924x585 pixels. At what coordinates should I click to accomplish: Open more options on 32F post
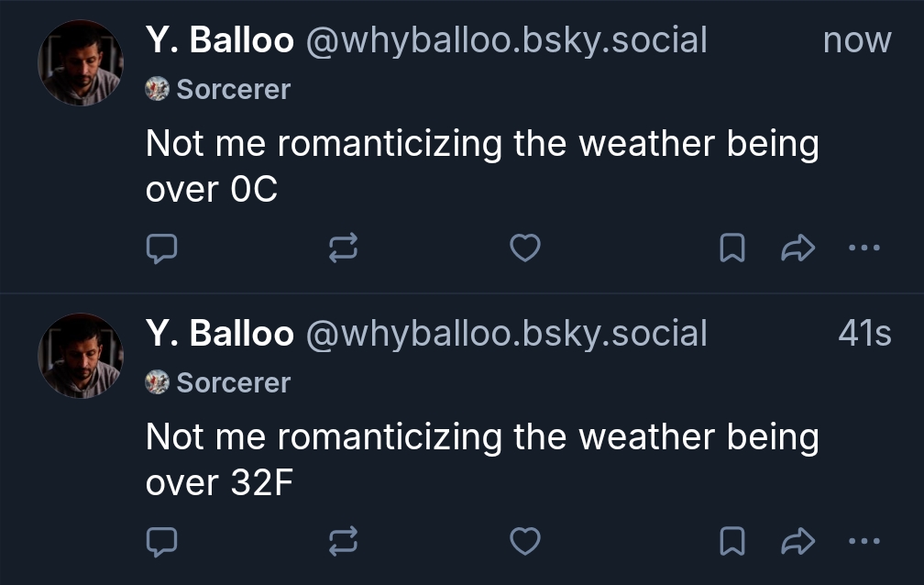pyautogui.click(x=863, y=541)
